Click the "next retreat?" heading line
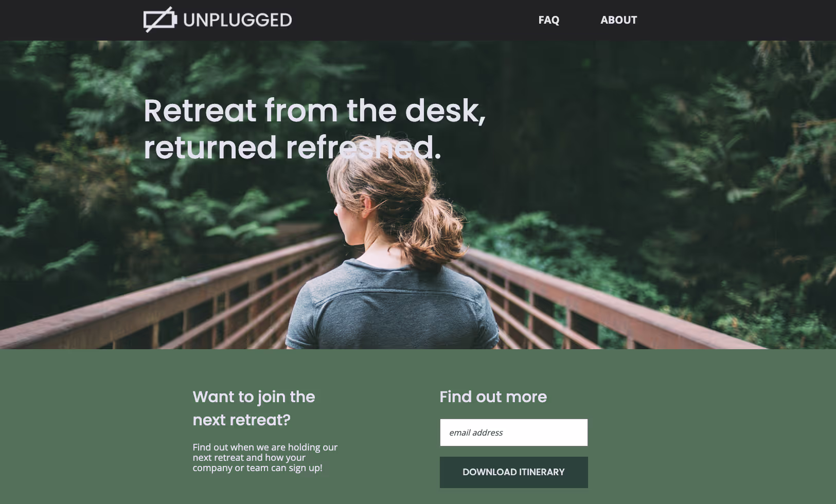 tap(241, 420)
